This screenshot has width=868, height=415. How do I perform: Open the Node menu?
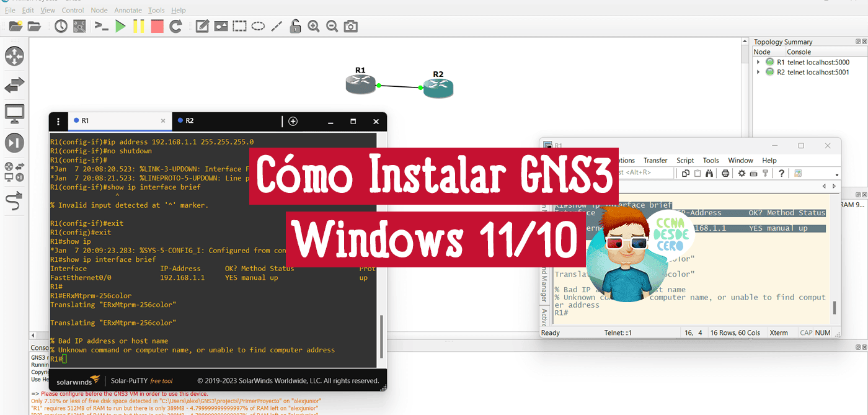point(99,11)
